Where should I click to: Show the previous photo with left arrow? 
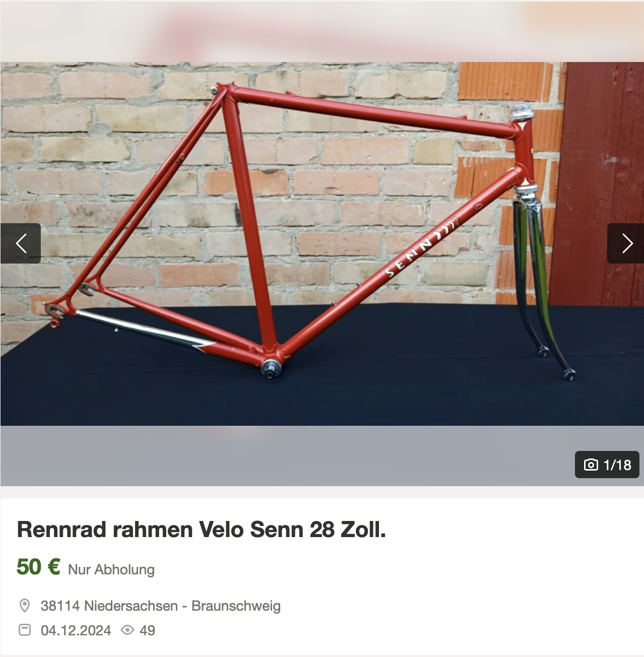(x=21, y=243)
